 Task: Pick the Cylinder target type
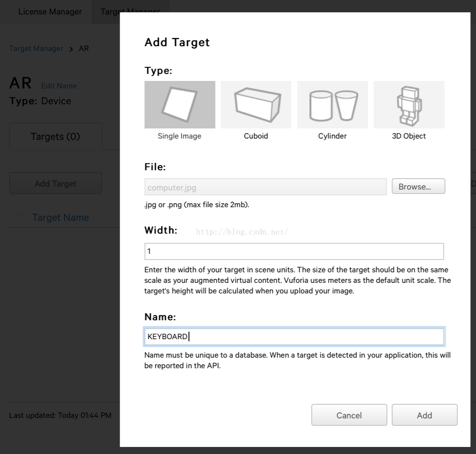click(333, 105)
